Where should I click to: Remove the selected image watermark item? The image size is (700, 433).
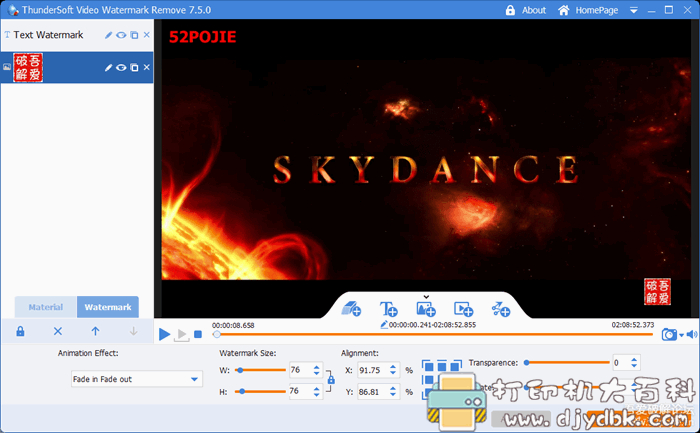pyautogui.click(x=146, y=67)
